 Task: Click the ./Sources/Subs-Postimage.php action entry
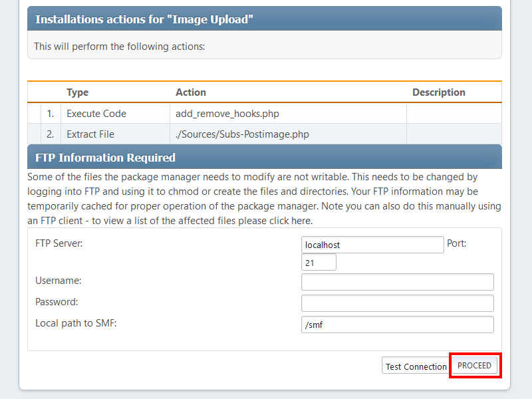click(x=242, y=134)
